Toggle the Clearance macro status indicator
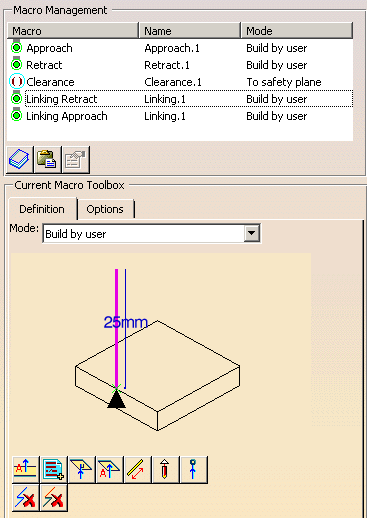Screen dimensions: 367x518 click(x=16, y=81)
